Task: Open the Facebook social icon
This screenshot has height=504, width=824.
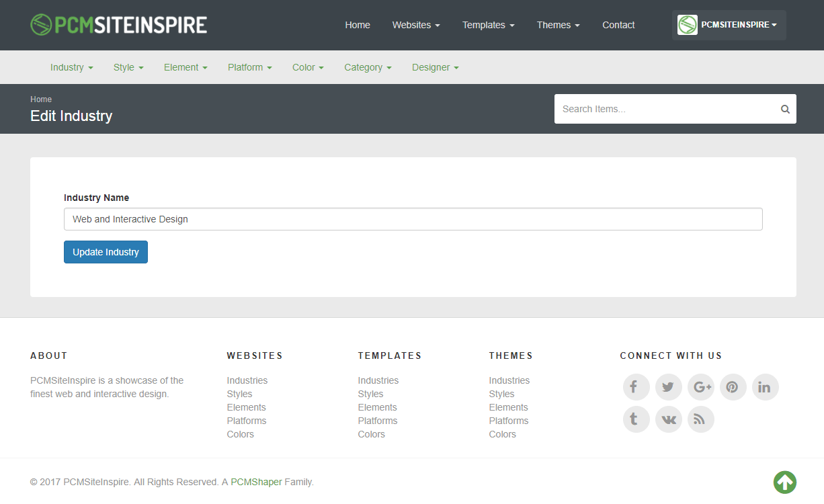Action: pyautogui.click(x=636, y=387)
